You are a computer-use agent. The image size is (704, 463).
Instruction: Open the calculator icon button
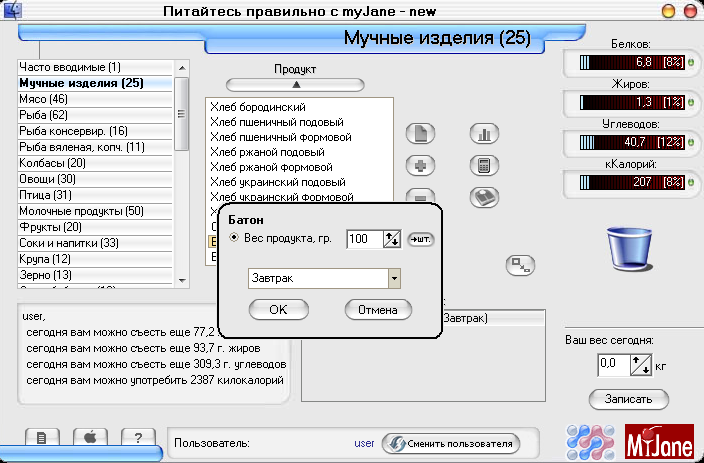coord(484,165)
